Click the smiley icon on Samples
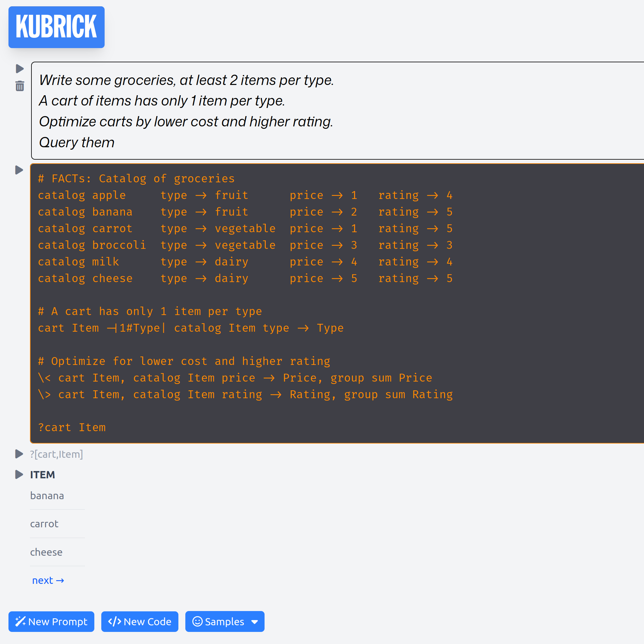Screen dimensions: 644x644 [x=197, y=621]
